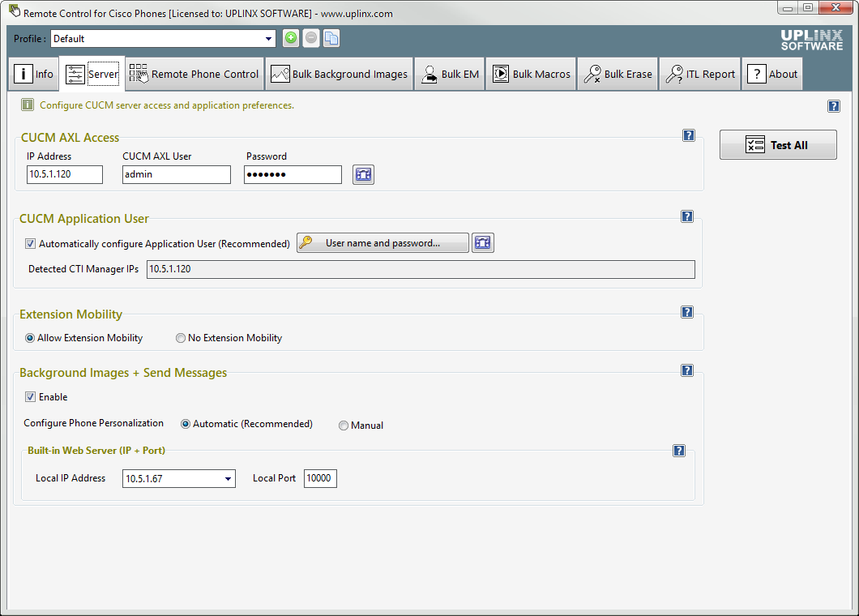Click the 'Configure CUCM server access' description text
This screenshot has height=616, width=859.
click(167, 105)
